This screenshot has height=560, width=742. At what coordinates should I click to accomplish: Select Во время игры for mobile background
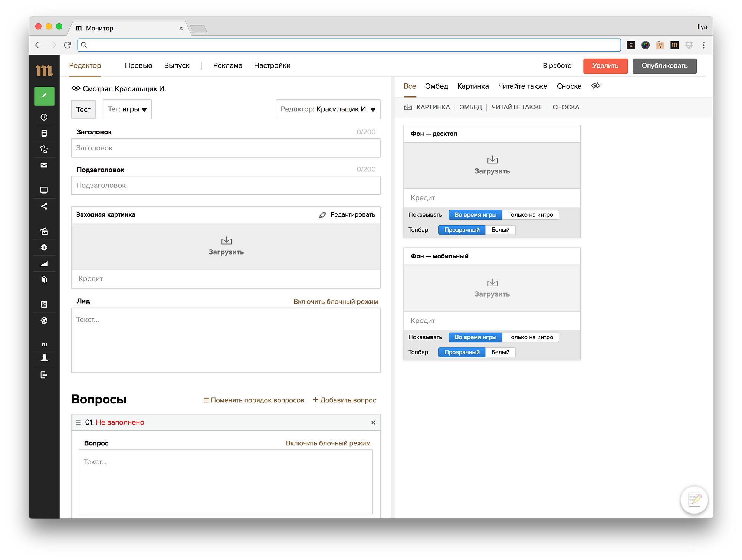475,337
